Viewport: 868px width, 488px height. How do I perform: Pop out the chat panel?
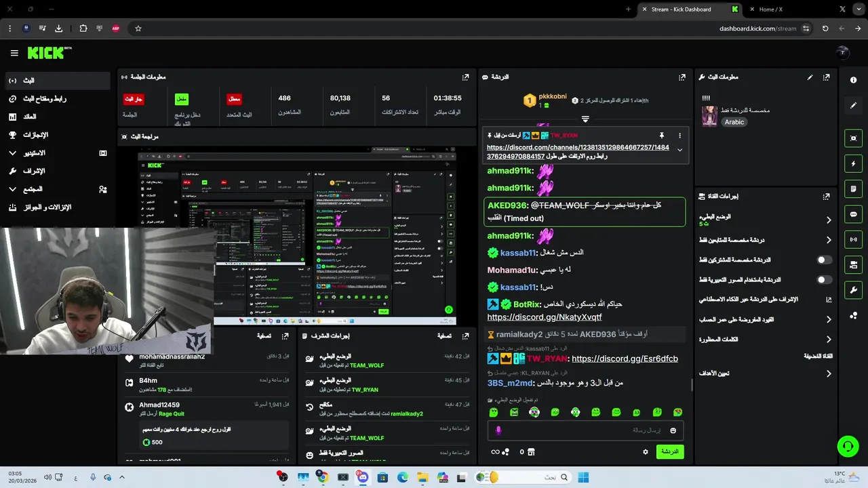pos(682,77)
